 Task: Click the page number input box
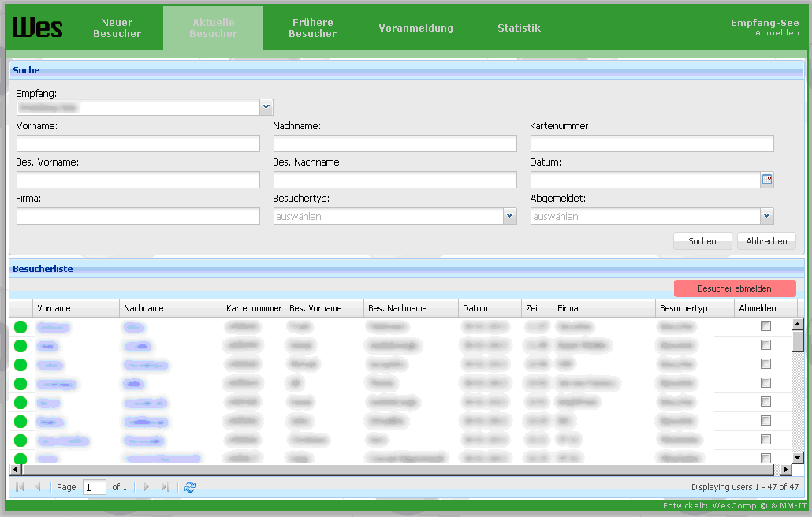click(95, 487)
